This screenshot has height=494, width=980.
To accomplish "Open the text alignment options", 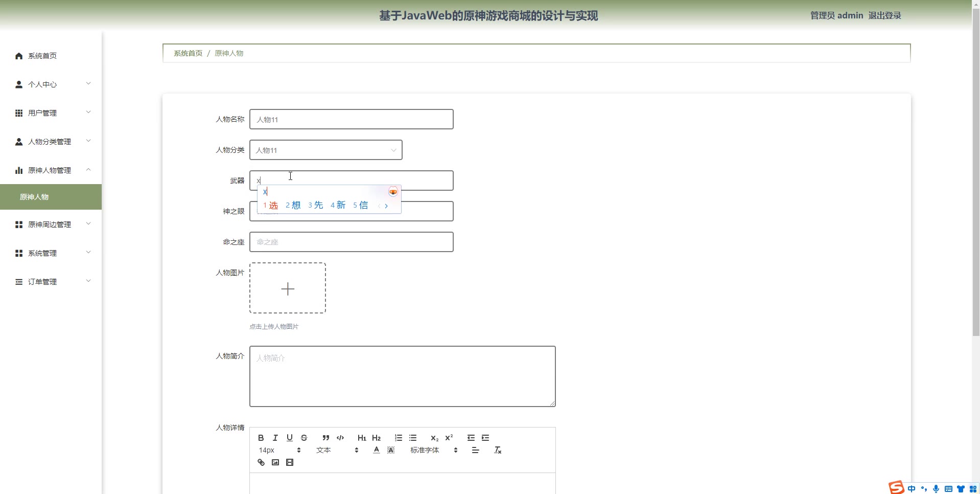I will 475,450.
